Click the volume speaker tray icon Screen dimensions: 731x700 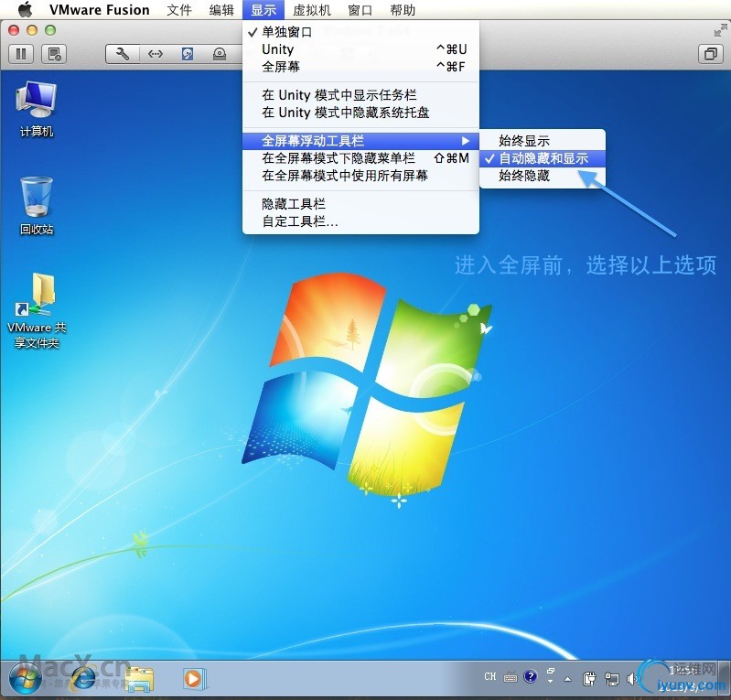pyautogui.click(x=632, y=679)
